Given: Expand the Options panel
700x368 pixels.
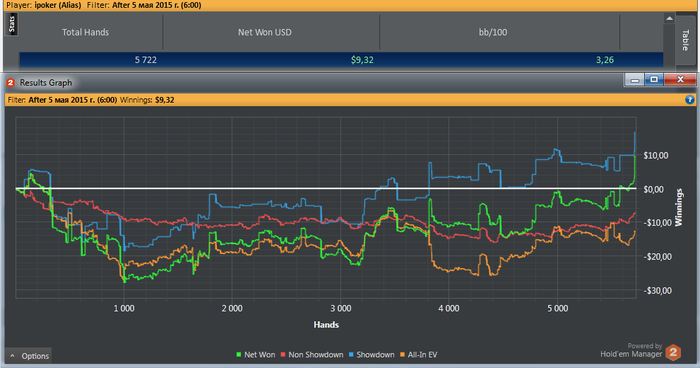Looking at the screenshot, I should point(29,356).
